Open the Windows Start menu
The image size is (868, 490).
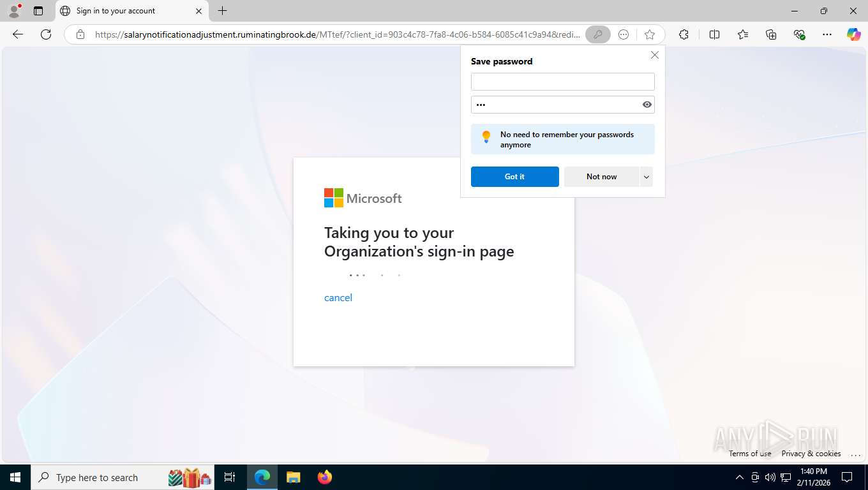click(15, 477)
